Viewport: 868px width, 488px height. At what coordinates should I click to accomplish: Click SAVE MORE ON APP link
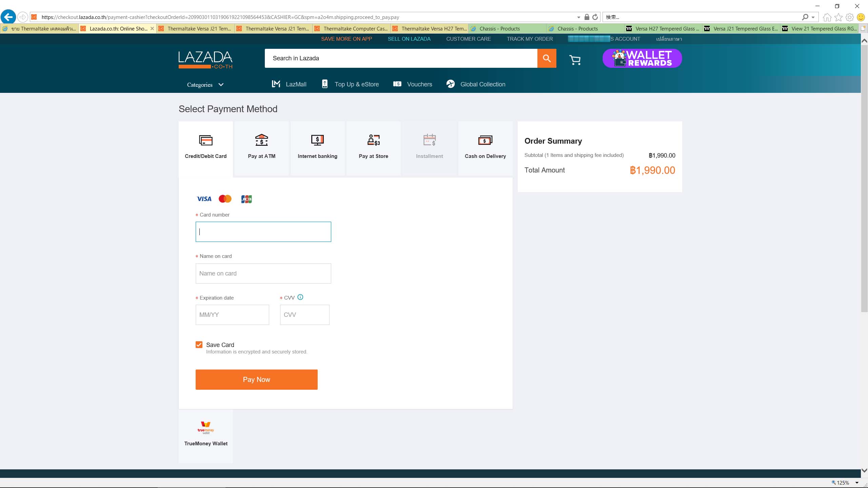coord(347,39)
